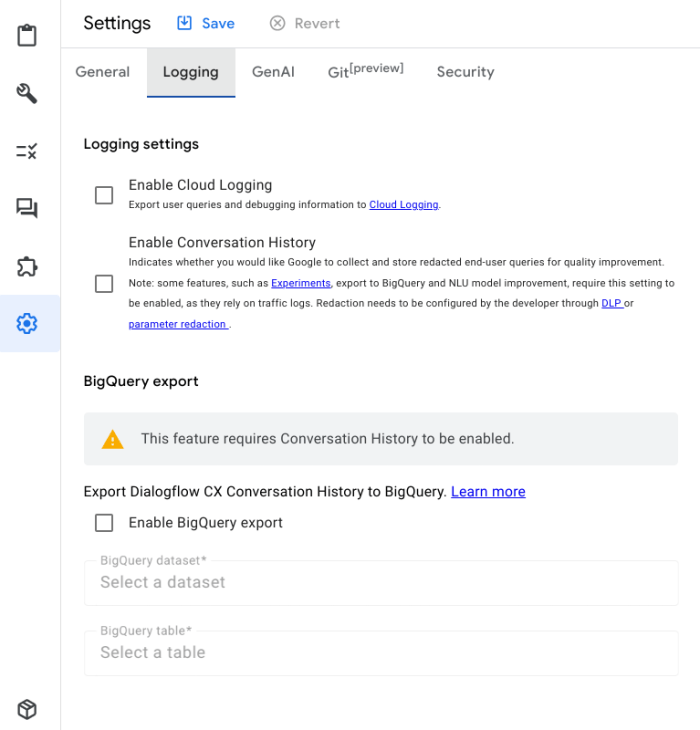Open the clipboard icon in the sidebar
Image resolution: width=700 pixels, height=730 pixels.
[27, 36]
